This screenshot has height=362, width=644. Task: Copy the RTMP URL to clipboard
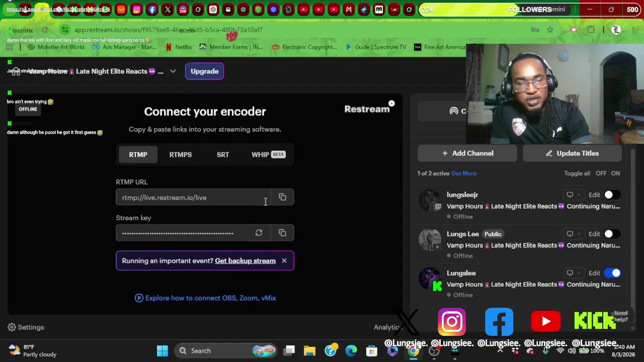(282, 197)
